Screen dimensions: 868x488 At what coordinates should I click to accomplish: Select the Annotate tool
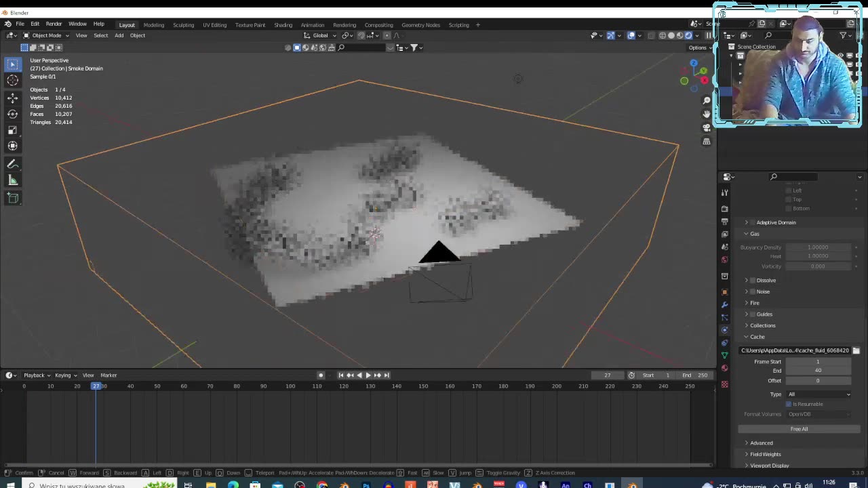12,164
